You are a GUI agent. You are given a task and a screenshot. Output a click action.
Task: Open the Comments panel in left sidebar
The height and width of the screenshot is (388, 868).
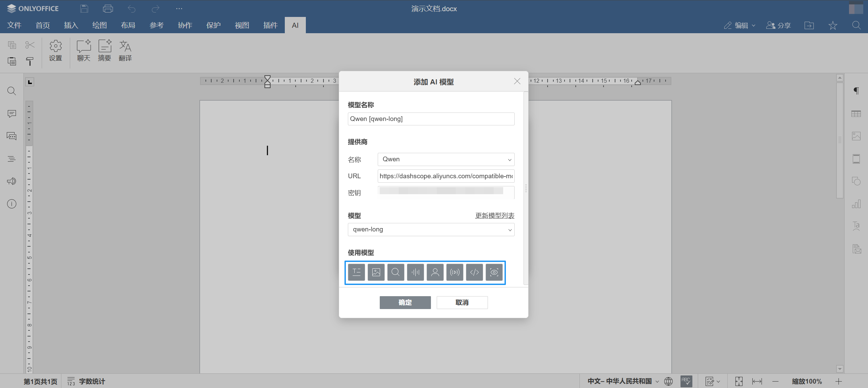pyautogui.click(x=12, y=114)
